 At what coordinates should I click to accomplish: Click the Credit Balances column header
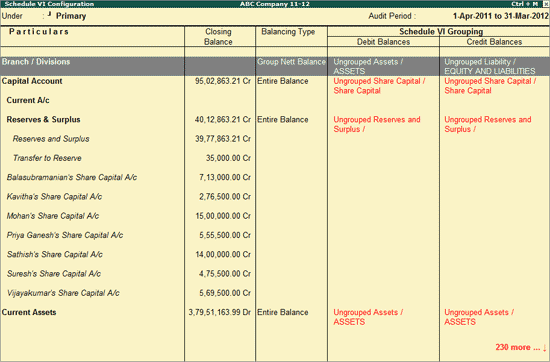pos(494,42)
